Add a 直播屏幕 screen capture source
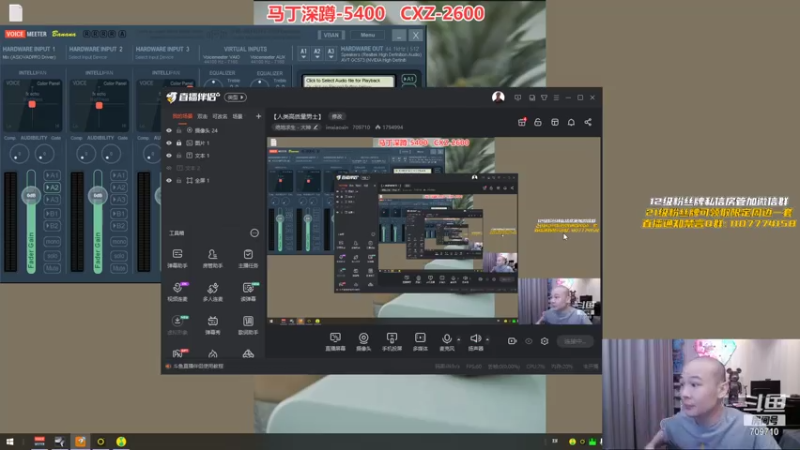800x450 pixels. coord(335,341)
